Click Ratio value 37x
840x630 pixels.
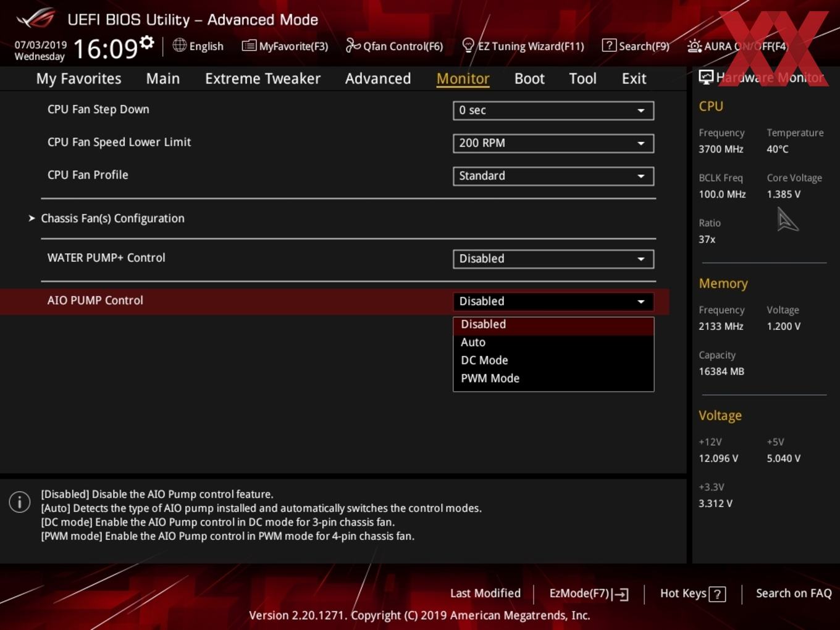point(707,240)
